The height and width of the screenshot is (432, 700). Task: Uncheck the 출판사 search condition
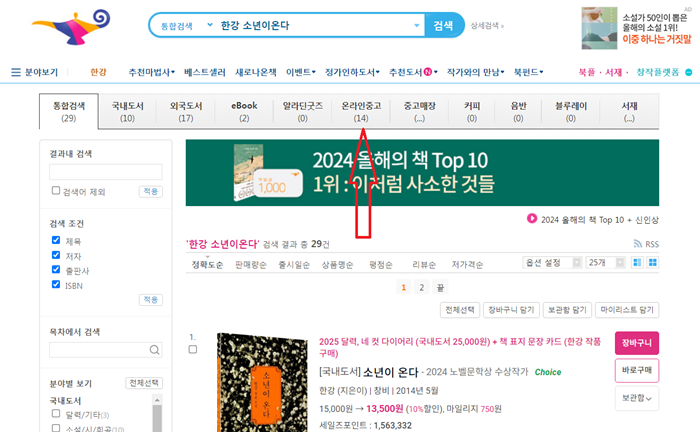coord(56,270)
